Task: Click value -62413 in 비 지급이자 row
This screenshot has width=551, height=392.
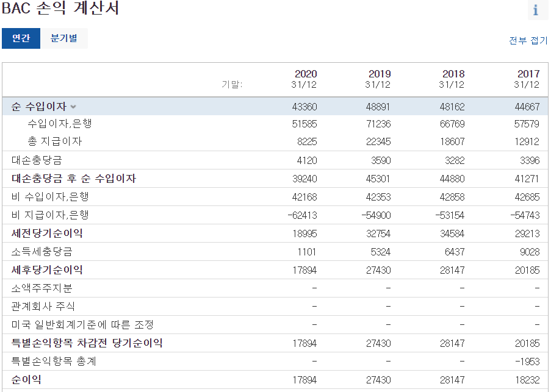Action: tap(303, 215)
